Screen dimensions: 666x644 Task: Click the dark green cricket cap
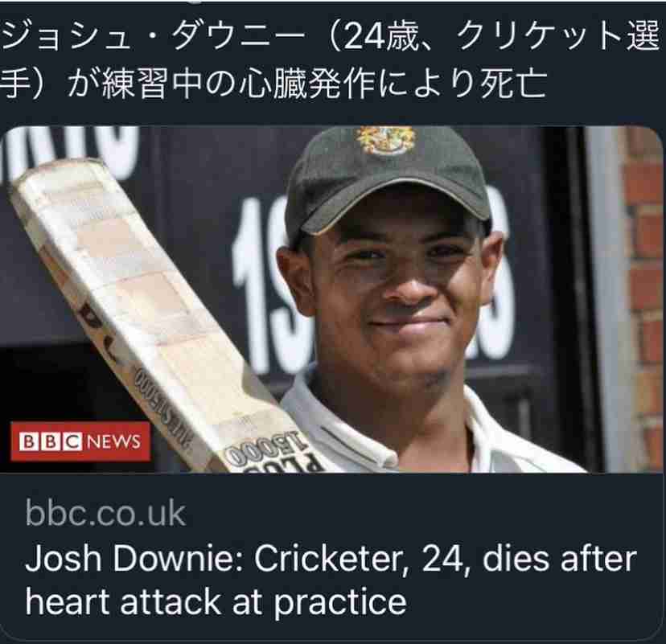point(387,183)
